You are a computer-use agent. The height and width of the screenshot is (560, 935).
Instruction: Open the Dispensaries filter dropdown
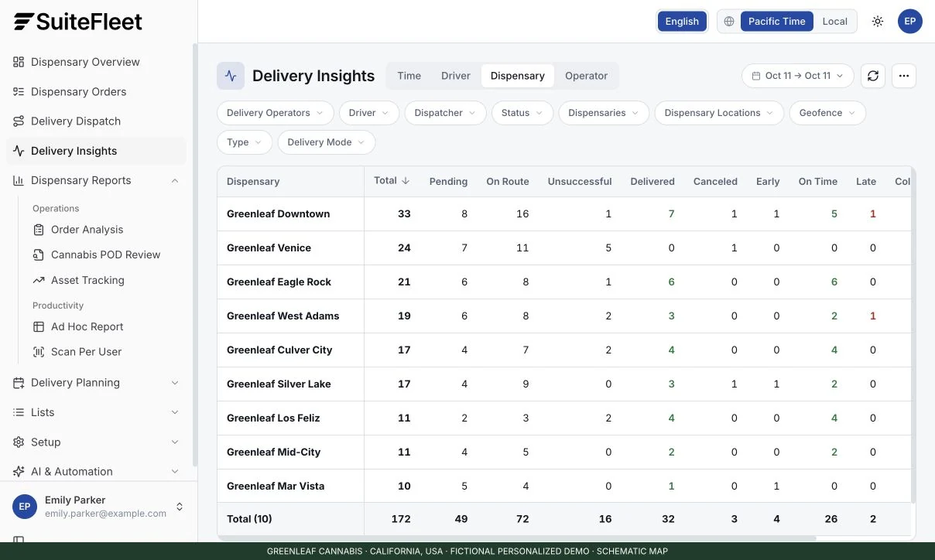point(604,113)
